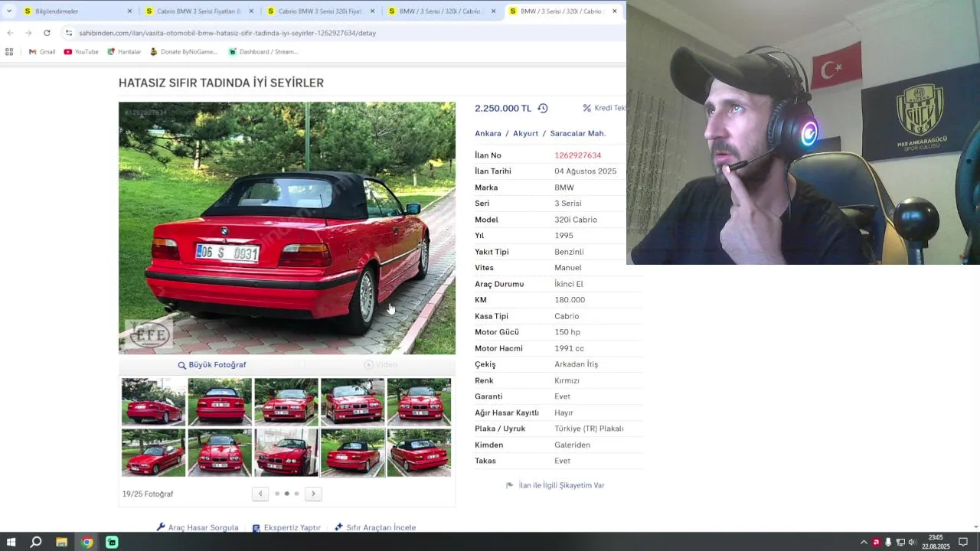Open the volume speaker tray icon
The width and height of the screenshot is (980, 551).
pyautogui.click(x=912, y=543)
